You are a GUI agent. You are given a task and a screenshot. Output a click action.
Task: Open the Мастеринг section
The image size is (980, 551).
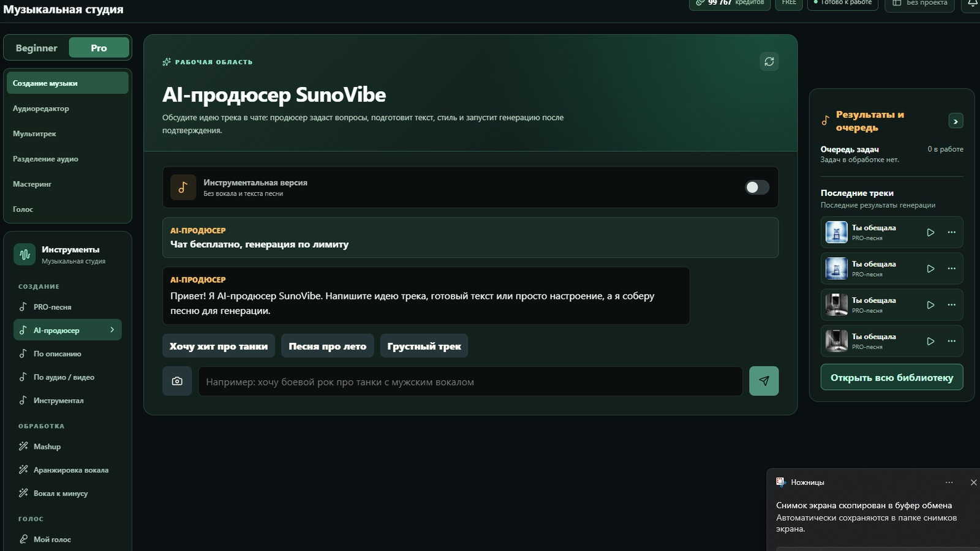(x=67, y=184)
